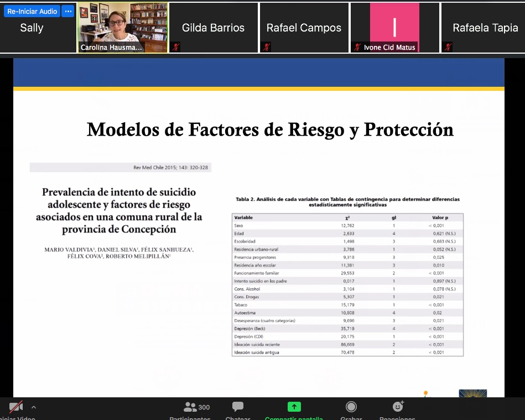Image resolution: width=525 pixels, height=420 pixels.
Task: Expand video options chevron next to camera
Action: (x=34, y=407)
